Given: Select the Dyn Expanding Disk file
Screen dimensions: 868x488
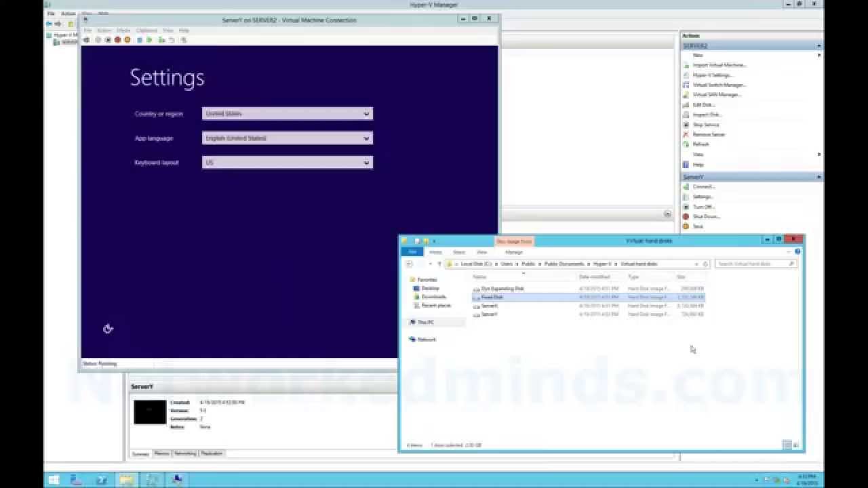Looking at the screenshot, I should coord(502,289).
